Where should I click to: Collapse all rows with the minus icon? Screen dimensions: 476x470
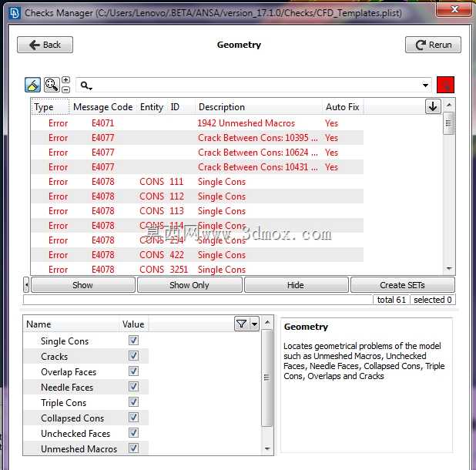[x=66, y=89]
